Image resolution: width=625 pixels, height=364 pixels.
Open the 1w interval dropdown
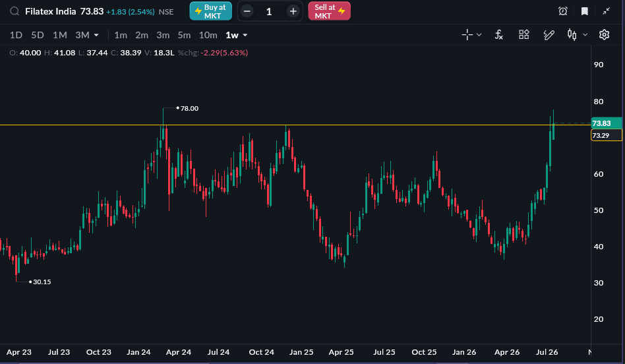click(x=237, y=35)
